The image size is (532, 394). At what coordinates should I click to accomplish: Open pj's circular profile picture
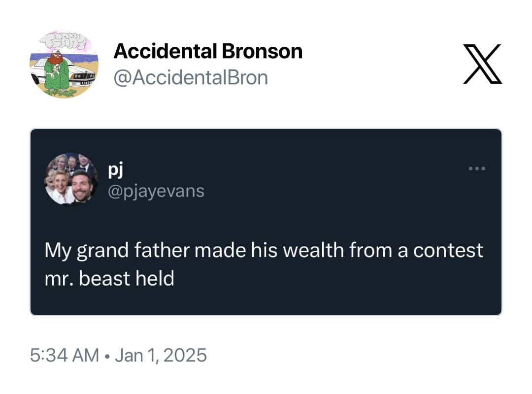coord(71,179)
